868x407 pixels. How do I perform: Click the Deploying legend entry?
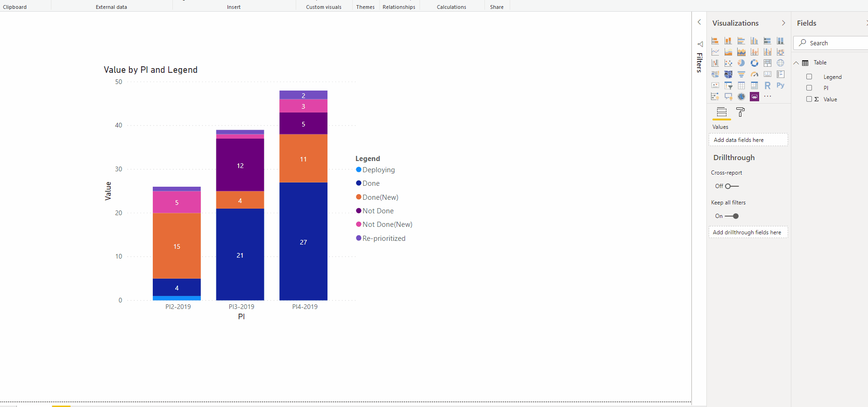coord(376,170)
